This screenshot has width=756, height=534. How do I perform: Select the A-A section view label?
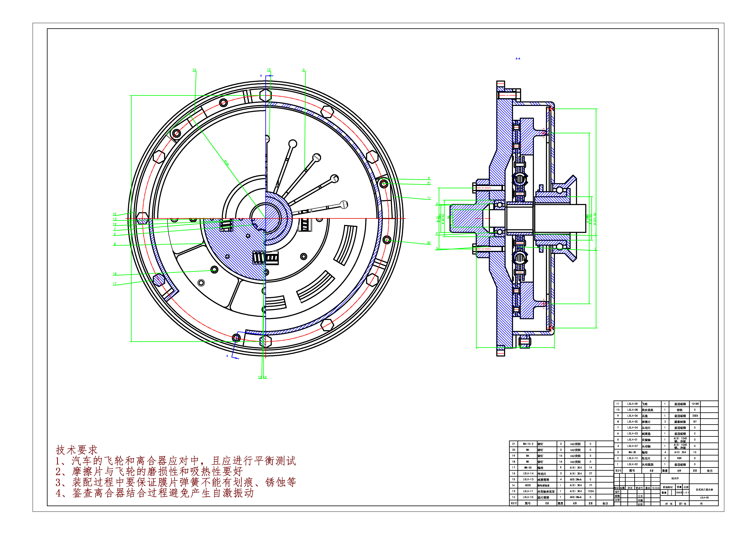[518, 59]
